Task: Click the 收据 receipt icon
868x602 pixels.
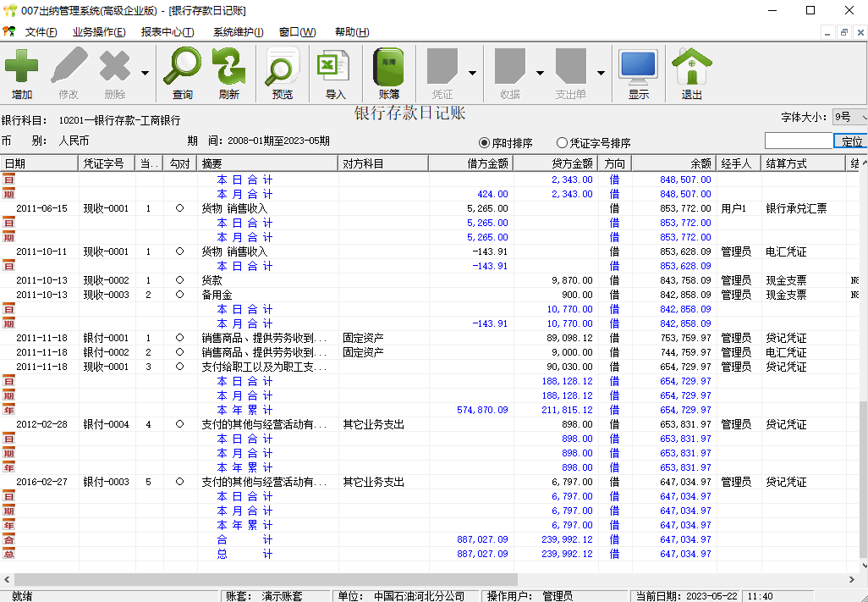Action: coord(510,66)
